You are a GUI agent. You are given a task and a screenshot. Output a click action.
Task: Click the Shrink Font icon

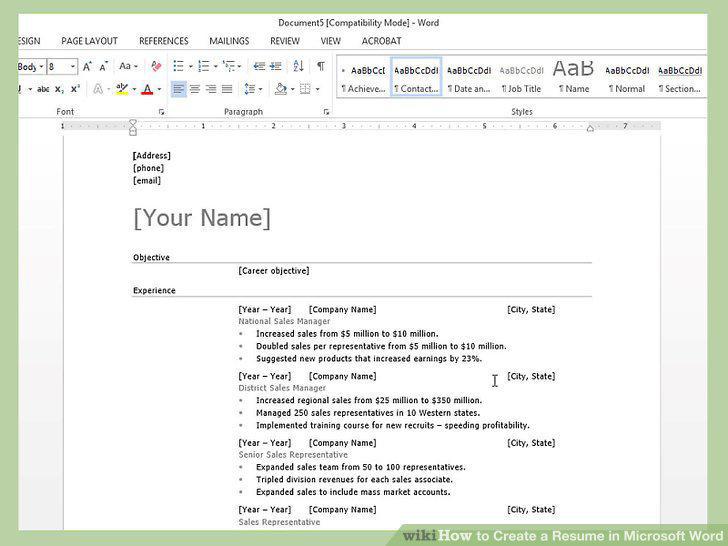point(103,66)
